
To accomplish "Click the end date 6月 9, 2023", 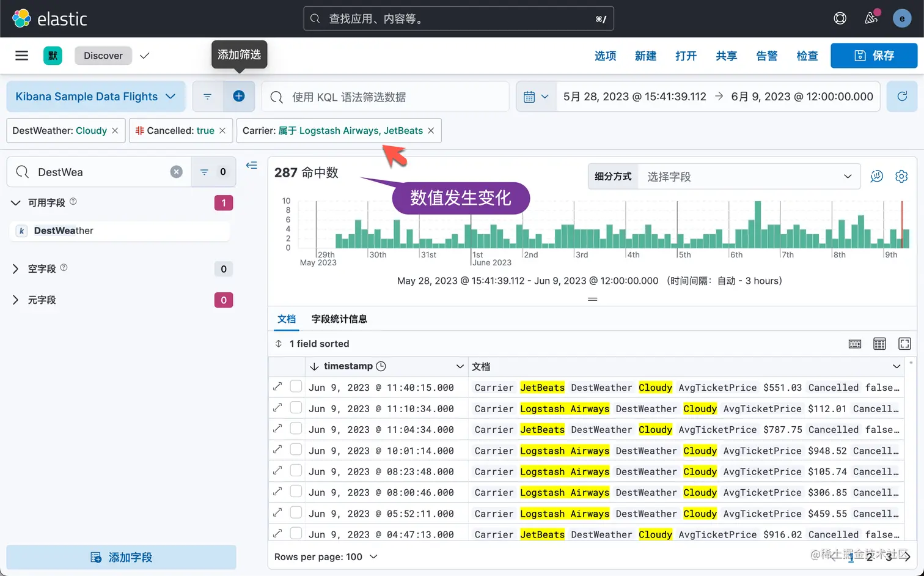I will (802, 97).
